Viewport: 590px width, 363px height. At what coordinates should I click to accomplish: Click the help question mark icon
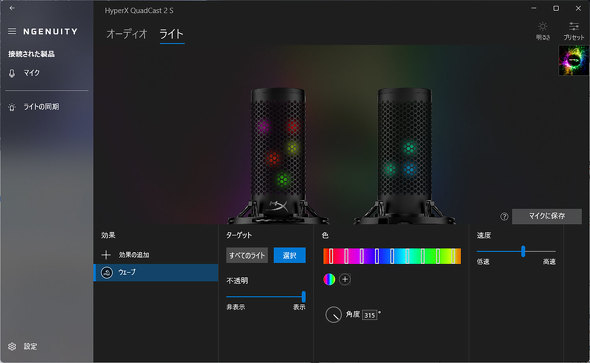point(504,216)
